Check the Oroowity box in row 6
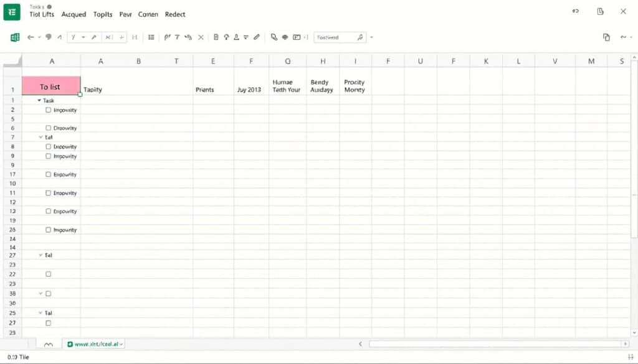 pyautogui.click(x=49, y=128)
